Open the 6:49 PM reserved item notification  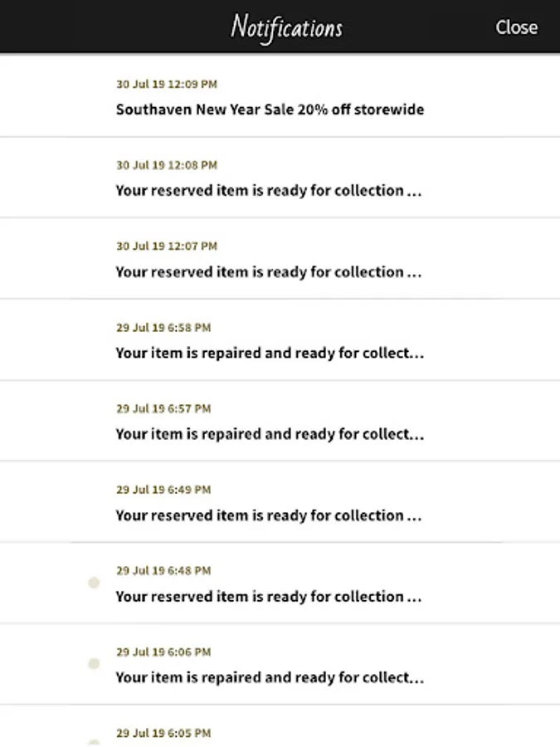pyautogui.click(x=270, y=515)
